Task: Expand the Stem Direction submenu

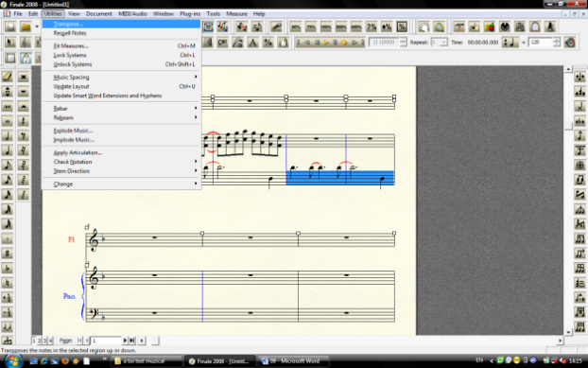Action: (x=122, y=170)
